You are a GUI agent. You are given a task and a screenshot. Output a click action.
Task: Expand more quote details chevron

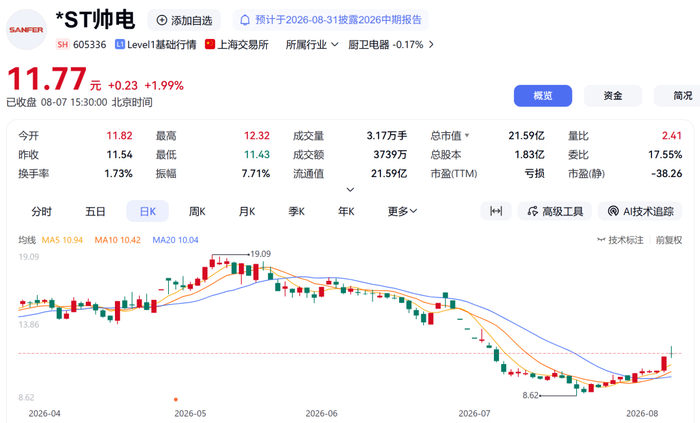tap(350, 190)
